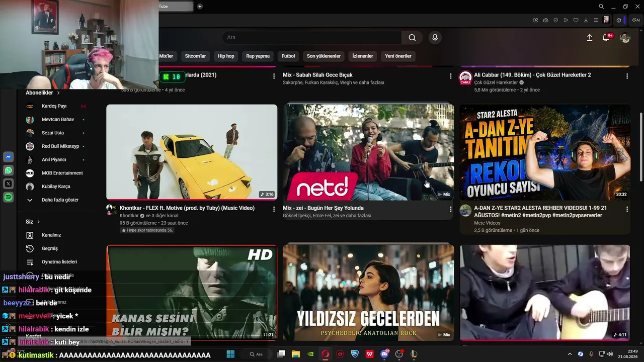Open the Windows Start menu
Viewport: 644px width, 362px height.
pyautogui.click(x=231, y=354)
